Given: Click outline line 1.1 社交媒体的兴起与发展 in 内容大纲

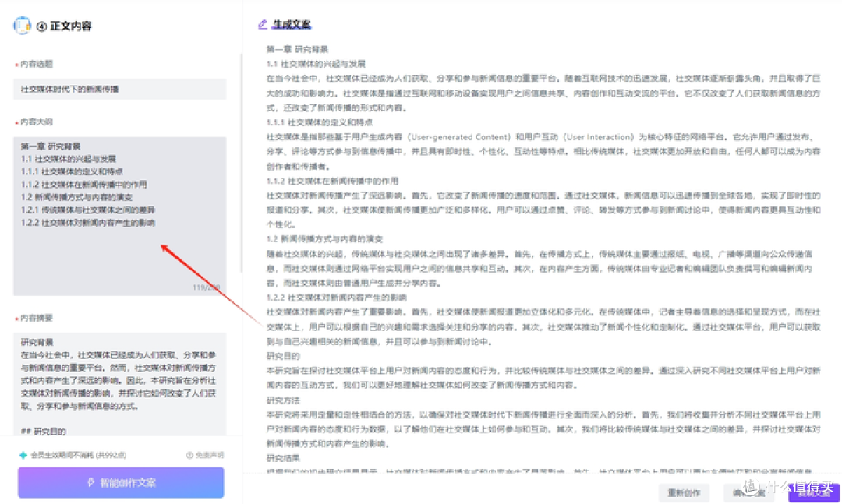Looking at the screenshot, I should point(68,159).
